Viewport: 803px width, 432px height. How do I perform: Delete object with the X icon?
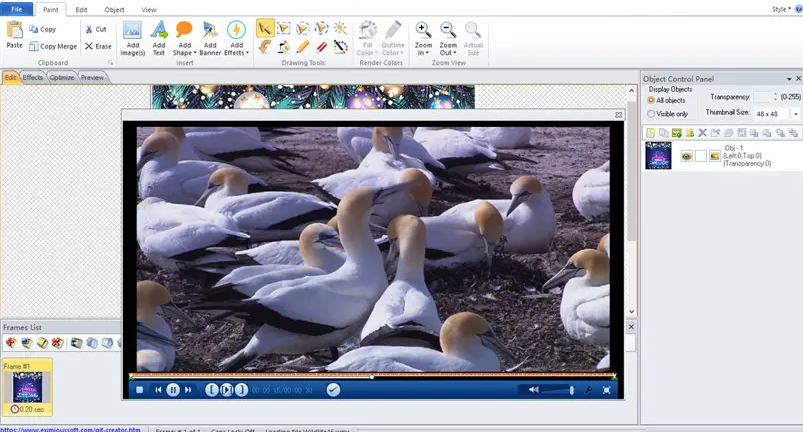click(702, 132)
